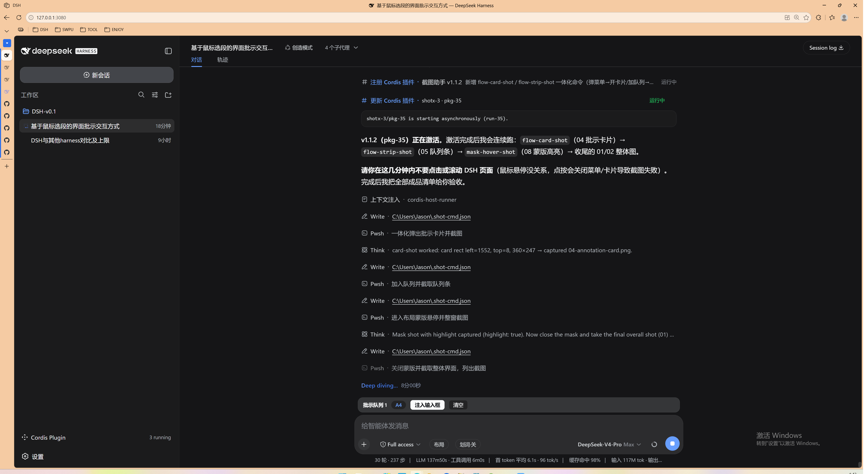Open ENJOY bookmarks folder

[x=114, y=30]
